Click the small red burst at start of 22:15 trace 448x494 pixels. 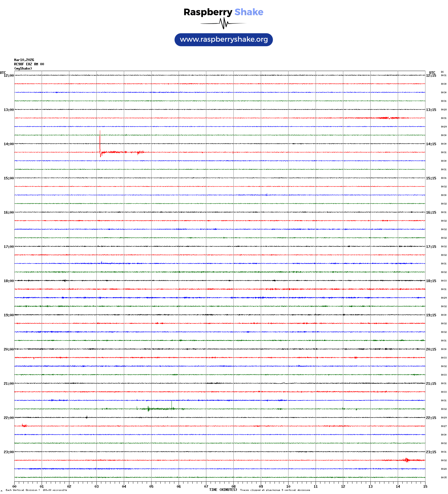pyautogui.click(x=24, y=426)
